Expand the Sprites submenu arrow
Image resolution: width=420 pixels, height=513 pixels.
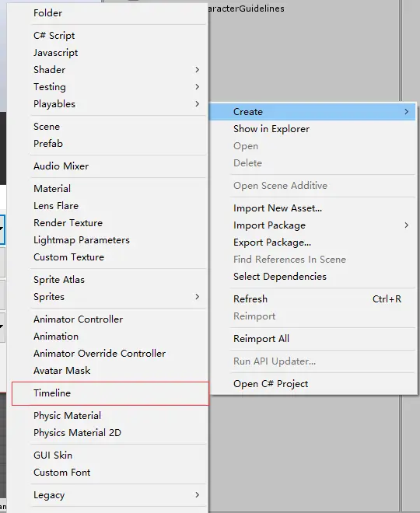pos(197,297)
